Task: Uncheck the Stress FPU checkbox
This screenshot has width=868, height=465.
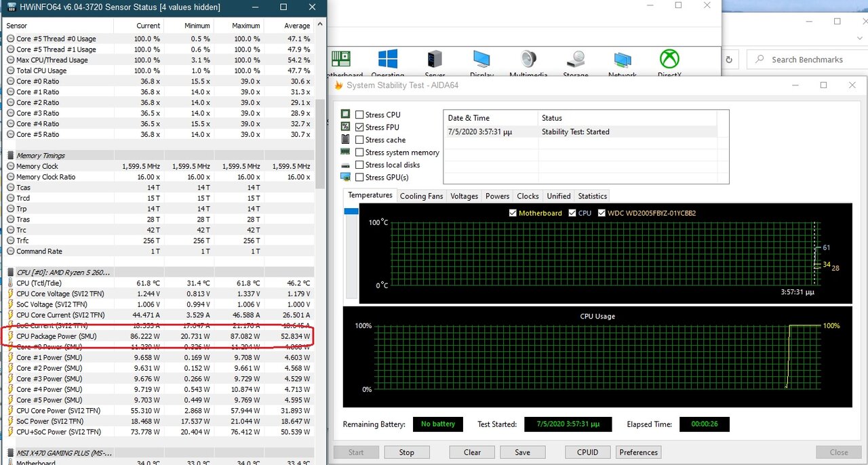Action: [x=359, y=127]
